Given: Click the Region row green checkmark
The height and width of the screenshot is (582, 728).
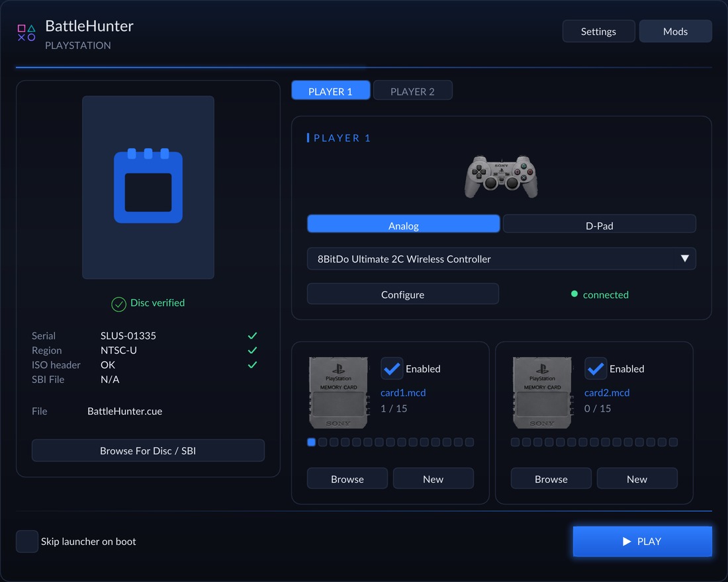Looking at the screenshot, I should pyautogui.click(x=253, y=350).
